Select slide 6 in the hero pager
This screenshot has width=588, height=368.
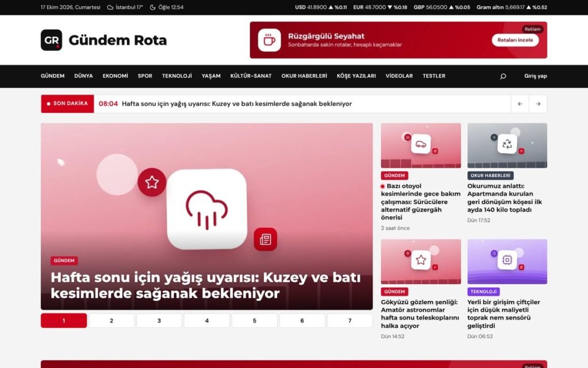[x=302, y=321]
